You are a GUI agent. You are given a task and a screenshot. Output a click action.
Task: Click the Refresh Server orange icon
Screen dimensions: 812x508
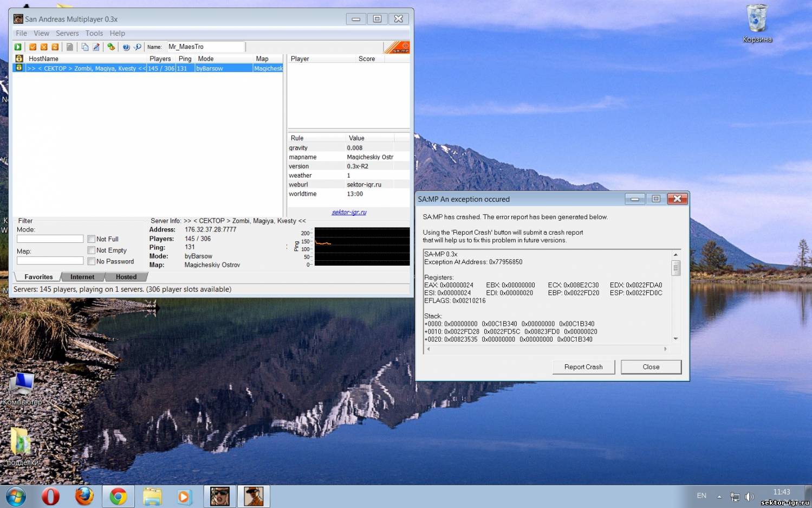[x=55, y=47]
